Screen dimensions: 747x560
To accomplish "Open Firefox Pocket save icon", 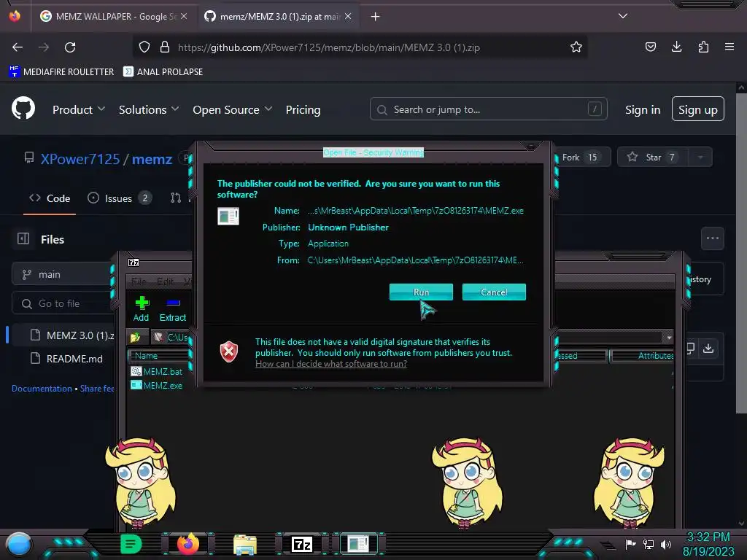I will pos(650,47).
